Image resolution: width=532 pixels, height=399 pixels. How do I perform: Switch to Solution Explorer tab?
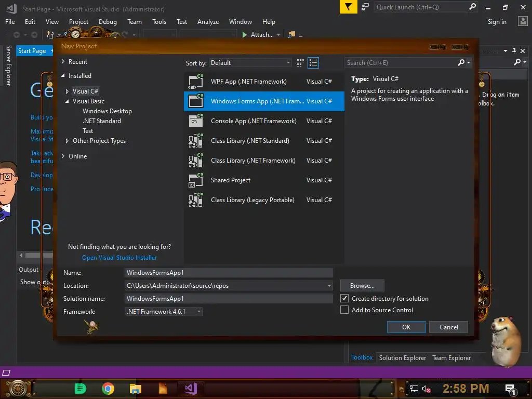pos(403,357)
